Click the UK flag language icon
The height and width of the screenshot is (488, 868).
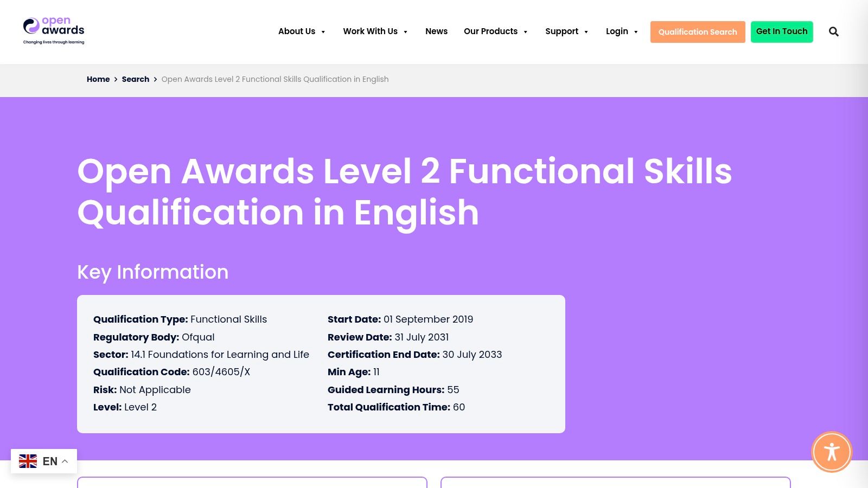[x=28, y=461]
